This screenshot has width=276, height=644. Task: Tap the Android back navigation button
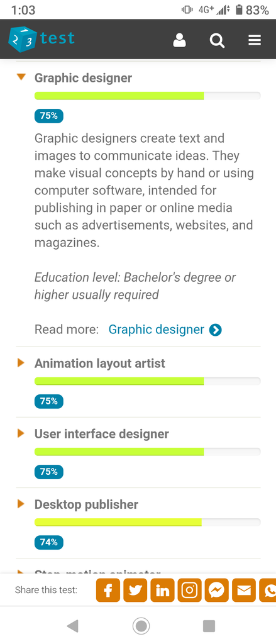72,626
